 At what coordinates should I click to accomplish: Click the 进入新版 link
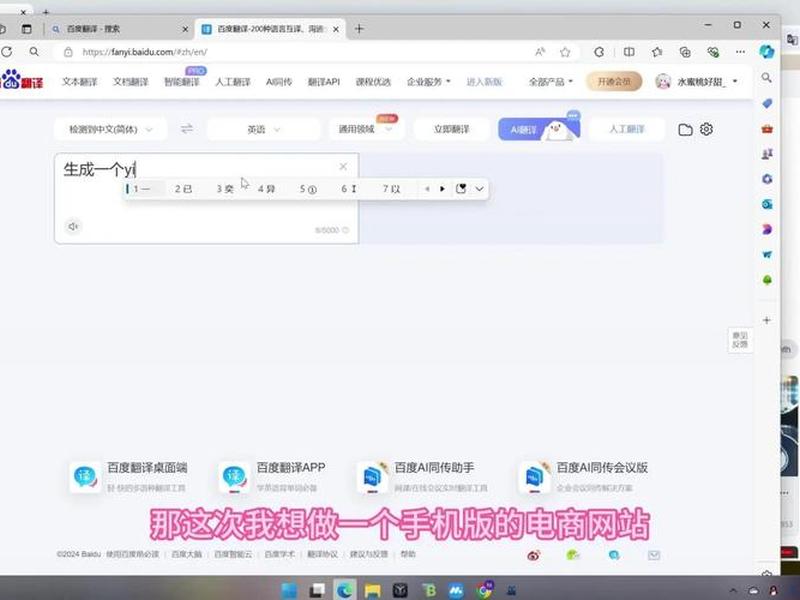(484, 82)
